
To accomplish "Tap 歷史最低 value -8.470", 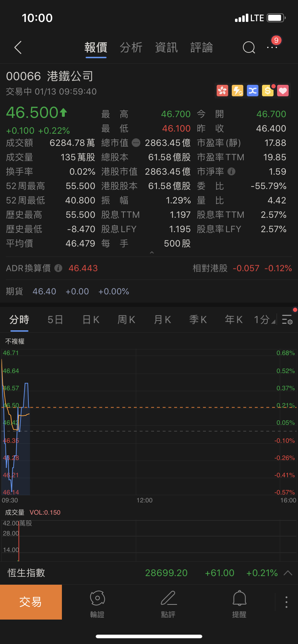I will [81, 229].
